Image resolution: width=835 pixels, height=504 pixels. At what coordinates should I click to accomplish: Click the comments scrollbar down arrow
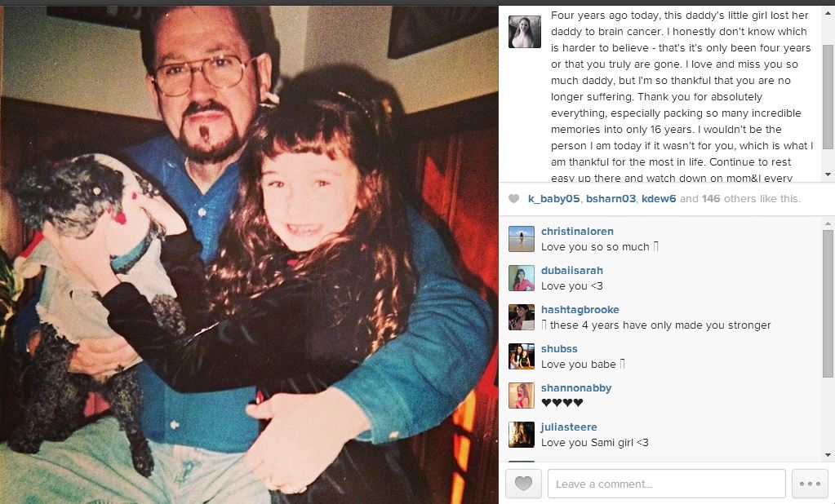point(828,454)
